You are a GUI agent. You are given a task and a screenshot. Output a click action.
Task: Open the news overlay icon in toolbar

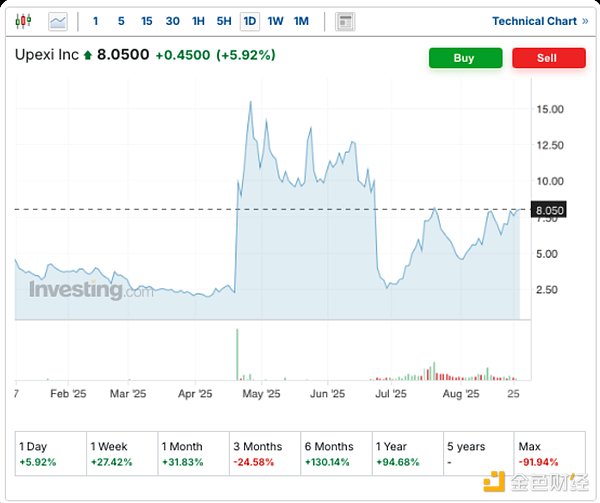(x=345, y=21)
